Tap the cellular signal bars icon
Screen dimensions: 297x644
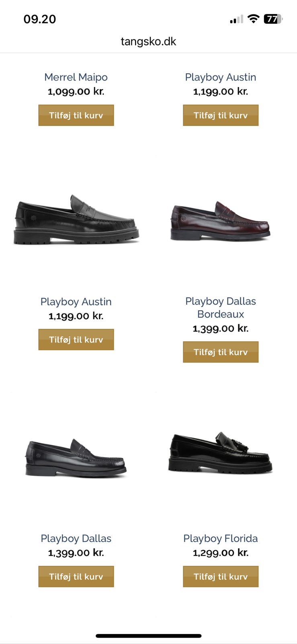[x=236, y=19]
